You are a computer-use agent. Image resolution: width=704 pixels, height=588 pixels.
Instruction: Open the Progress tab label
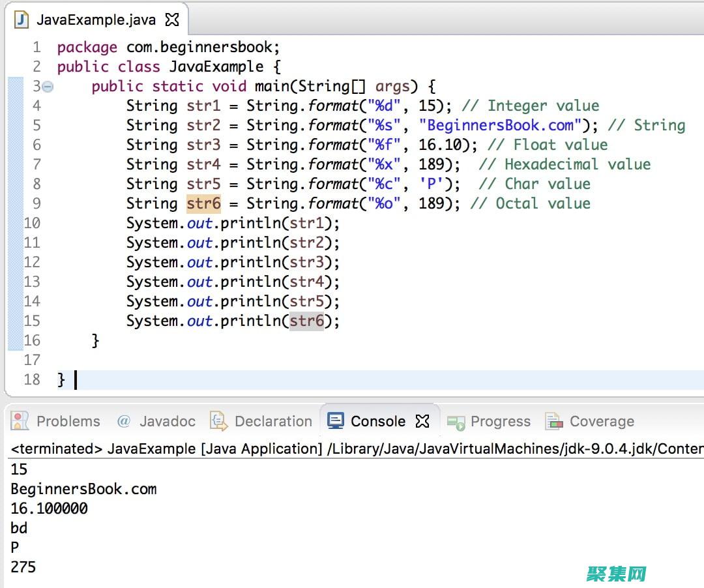point(500,421)
